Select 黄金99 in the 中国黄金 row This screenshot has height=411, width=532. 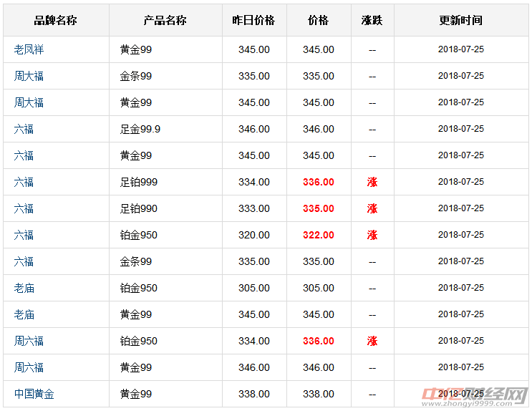pyautogui.click(x=136, y=394)
